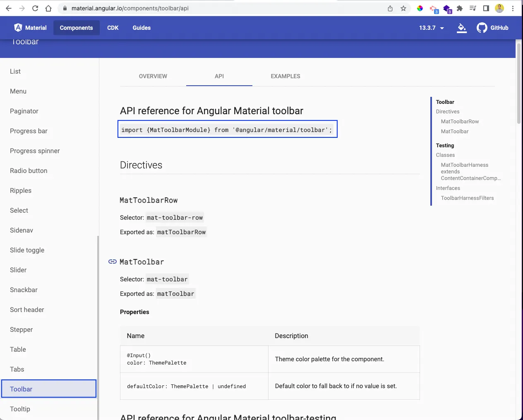The image size is (523, 420).
Task: Open the media playlist control icon
Action: 473,8
